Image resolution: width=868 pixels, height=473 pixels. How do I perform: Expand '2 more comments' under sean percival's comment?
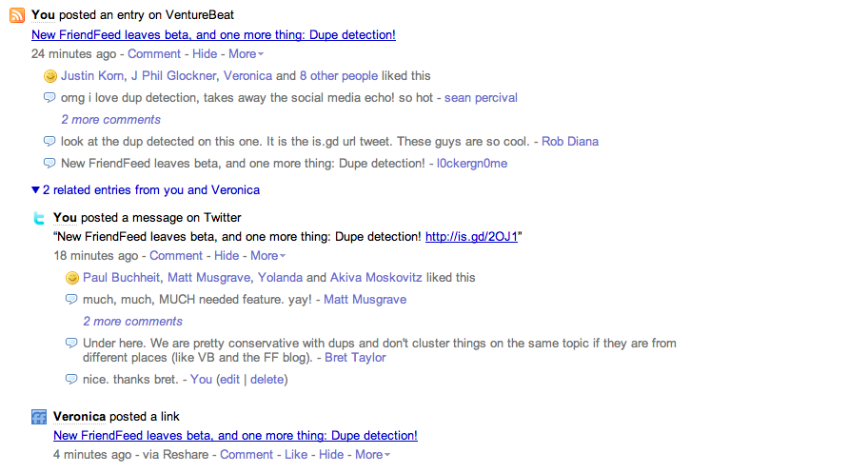[x=110, y=120]
